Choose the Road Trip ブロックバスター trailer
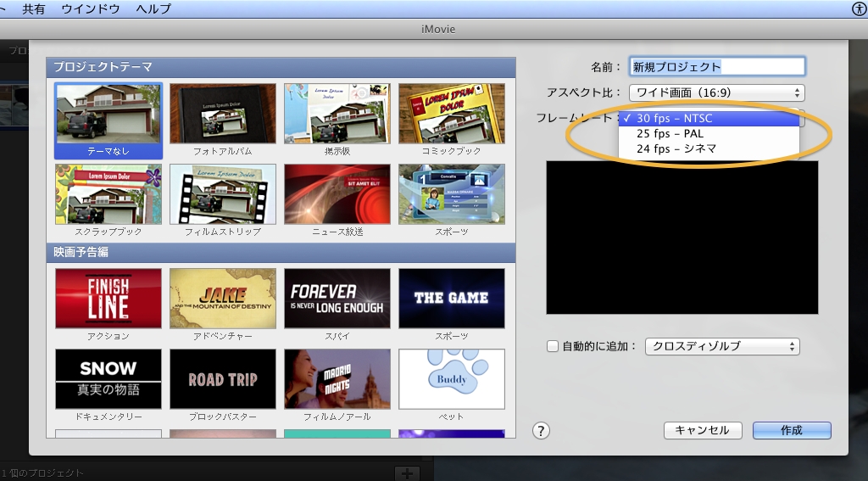The height and width of the screenshot is (481, 868). (x=223, y=378)
